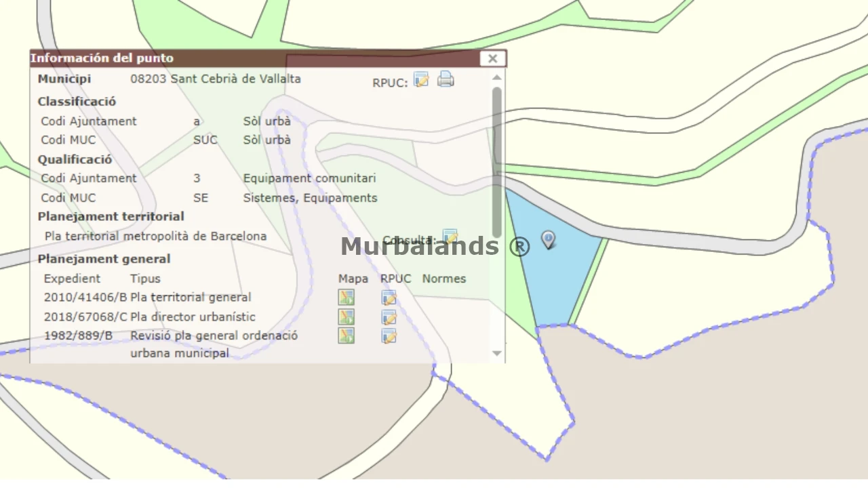Open Mapa icon for expedient 1982/889/B
The width and height of the screenshot is (868, 488).
[x=347, y=335]
